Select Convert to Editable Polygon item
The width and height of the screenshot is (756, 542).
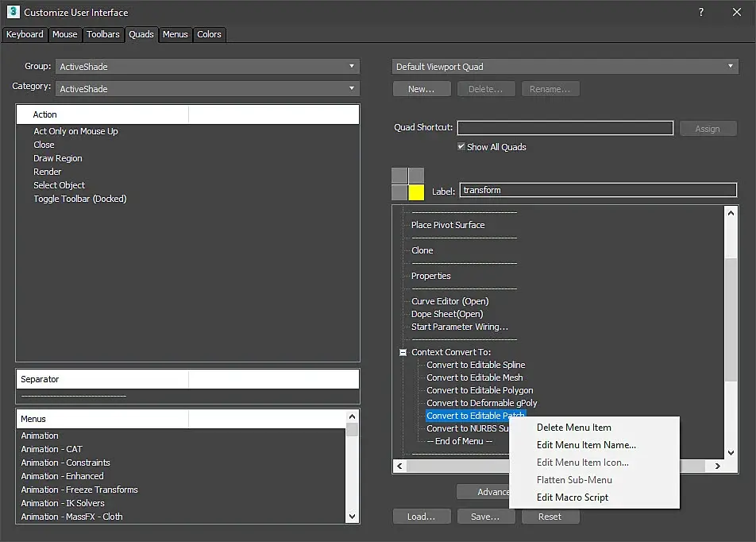pyautogui.click(x=480, y=390)
